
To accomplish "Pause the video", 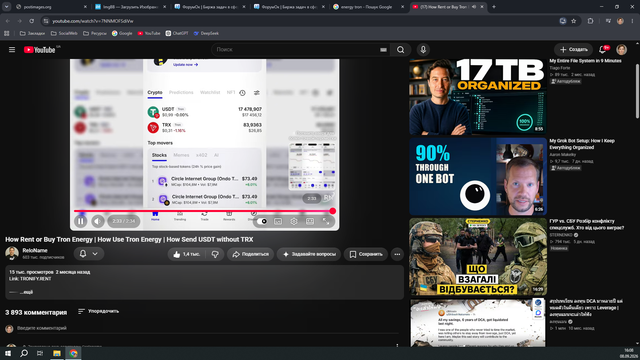I will [x=80, y=221].
